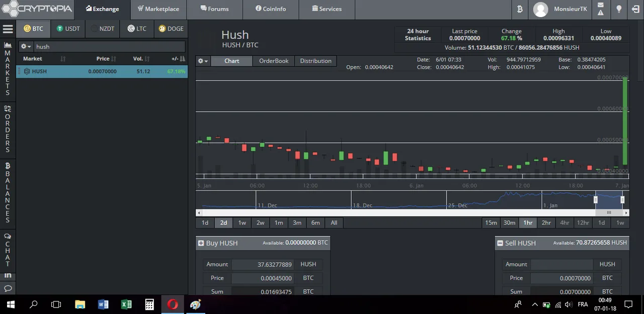This screenshot has height=314, width=644.
Task: Open Windows Start menu
Action: (11, 304)
